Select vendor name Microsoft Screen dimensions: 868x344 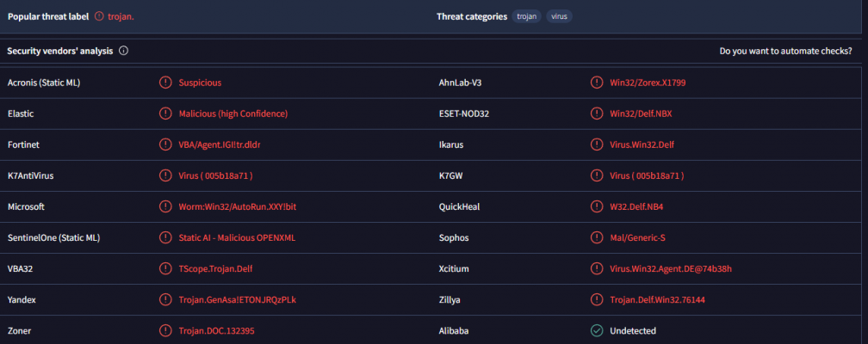[x=26, y=206]
